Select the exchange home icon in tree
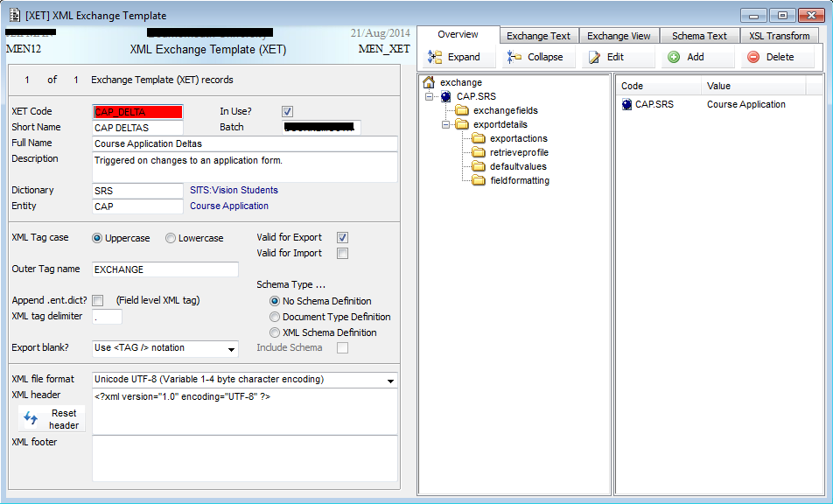The width and height of the screenshot is (833, 504). click(x=429, y=82)
